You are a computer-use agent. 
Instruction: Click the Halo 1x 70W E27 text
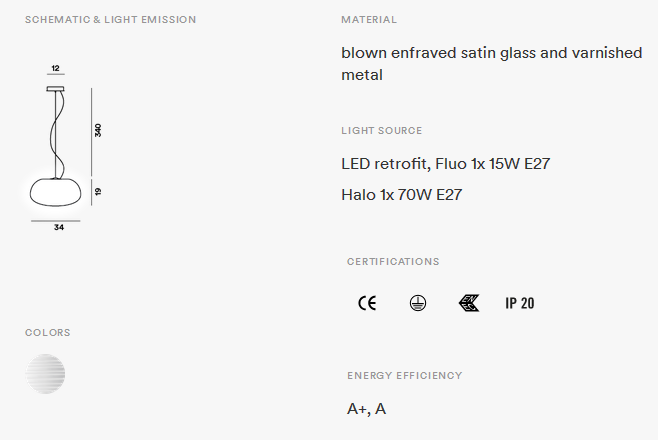click(402, 195)
